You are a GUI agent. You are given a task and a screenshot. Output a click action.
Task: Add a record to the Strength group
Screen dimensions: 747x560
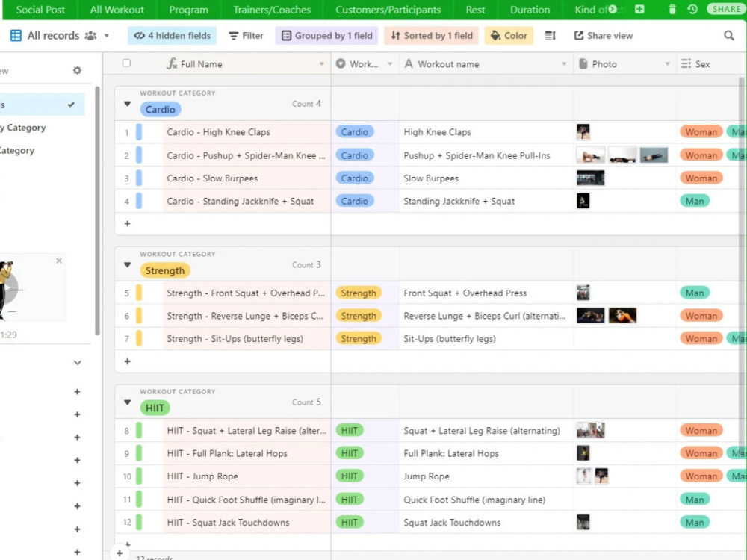coord(127,361)
